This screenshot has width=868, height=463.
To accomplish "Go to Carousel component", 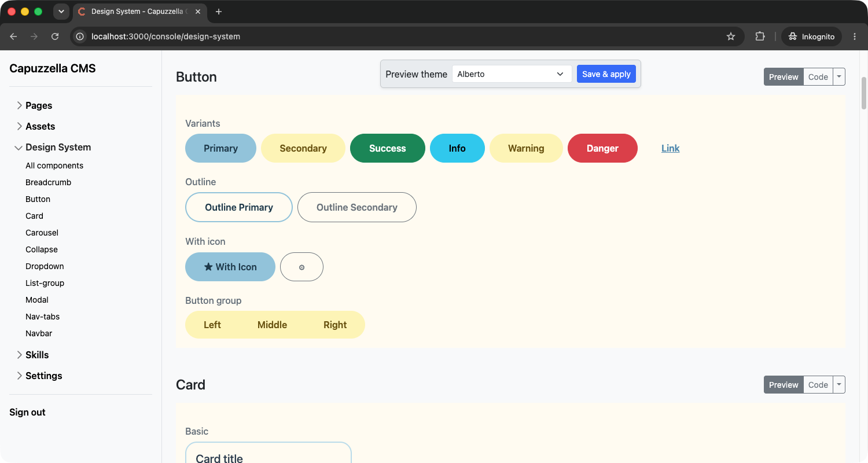I will [x=42, y=233].
